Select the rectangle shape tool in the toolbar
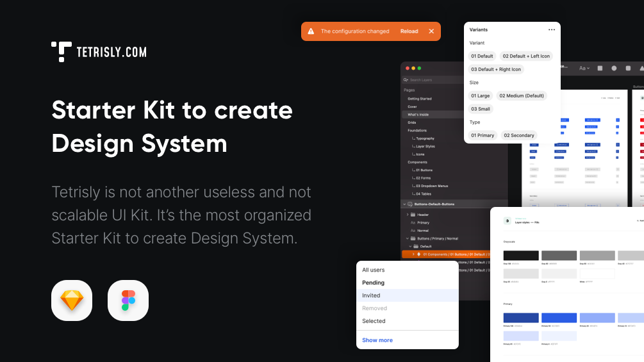This screenshot has height=362, width=644. (x=600, y=68)
